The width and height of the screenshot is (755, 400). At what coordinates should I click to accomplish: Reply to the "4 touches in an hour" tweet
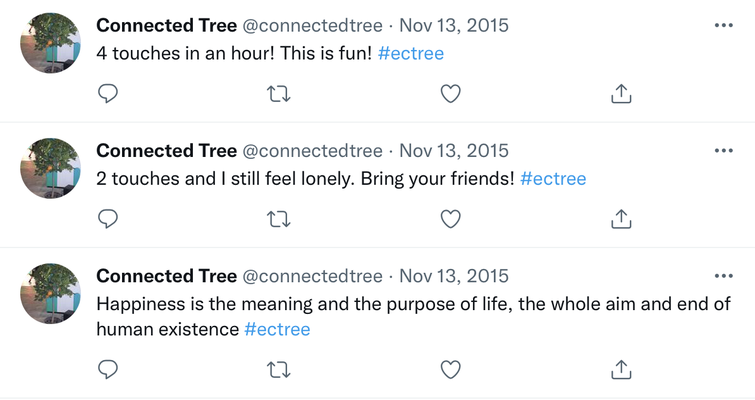pyautogui.click(x=109, y=93)
